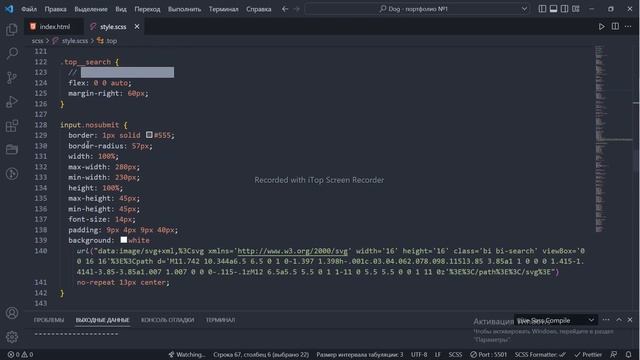Close the style.scss tab

137,27
